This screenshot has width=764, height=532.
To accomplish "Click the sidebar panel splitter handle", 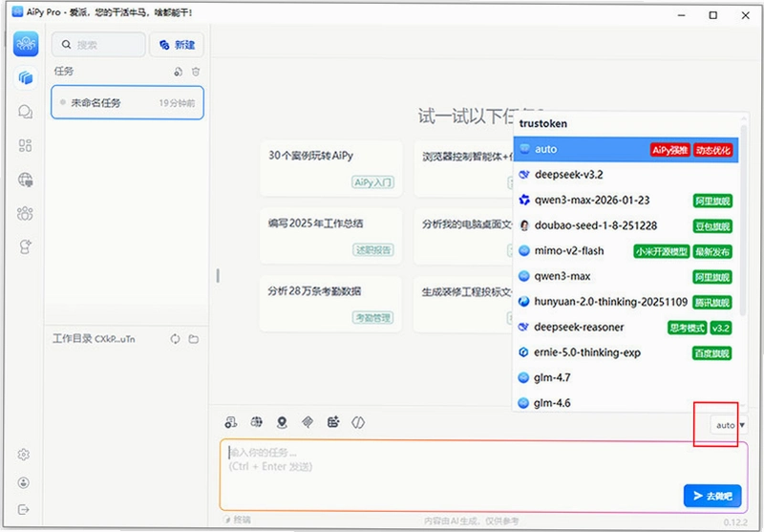I will [x=218, y=276].
